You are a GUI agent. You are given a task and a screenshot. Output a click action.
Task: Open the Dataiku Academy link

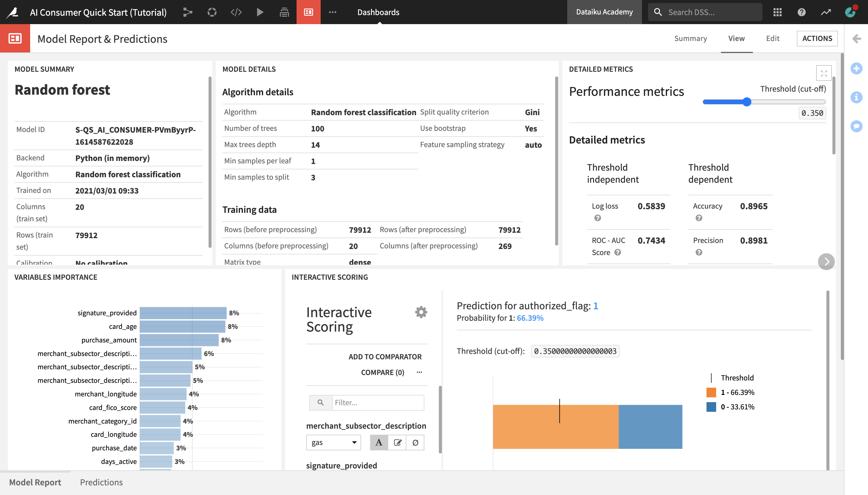click(604, 12)
